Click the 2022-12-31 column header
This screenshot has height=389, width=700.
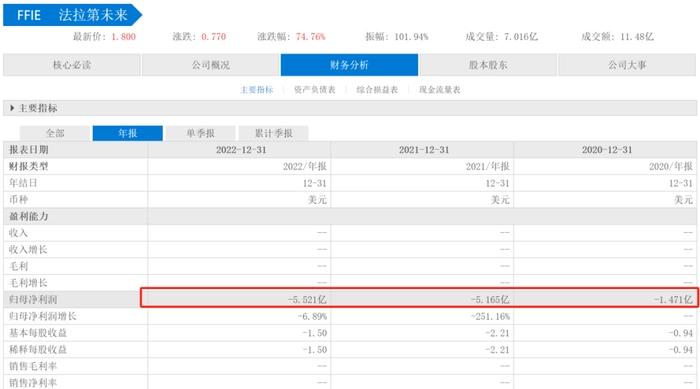[241, 150]
